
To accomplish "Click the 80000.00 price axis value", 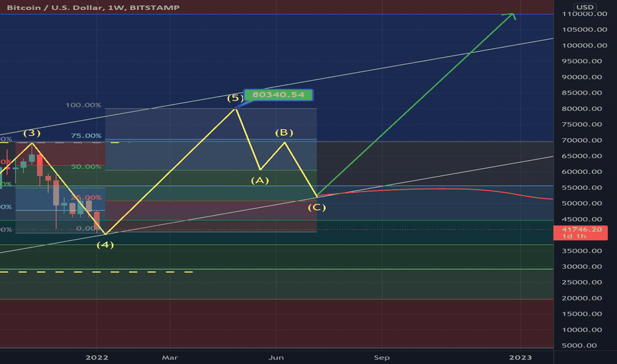I will 582,109.
